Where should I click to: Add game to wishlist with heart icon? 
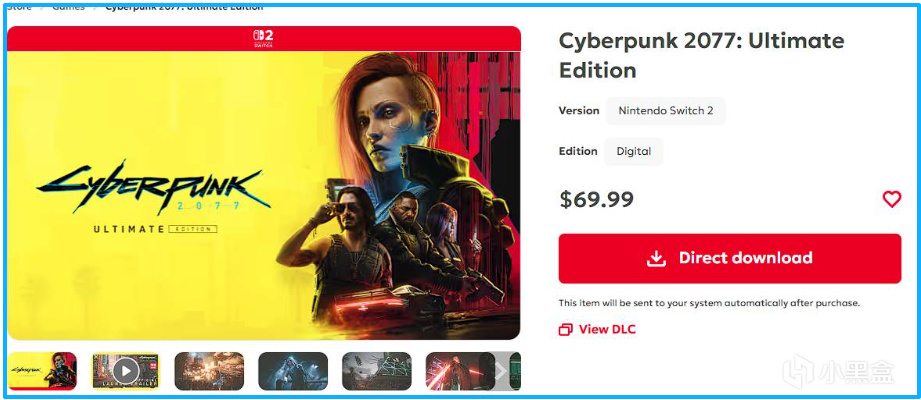892,200
